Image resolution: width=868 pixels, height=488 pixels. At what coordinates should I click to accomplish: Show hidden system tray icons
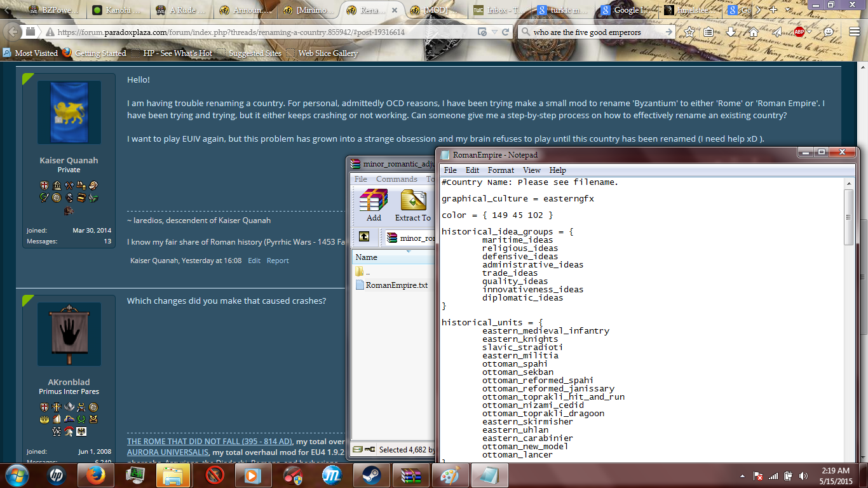point(742,476)
